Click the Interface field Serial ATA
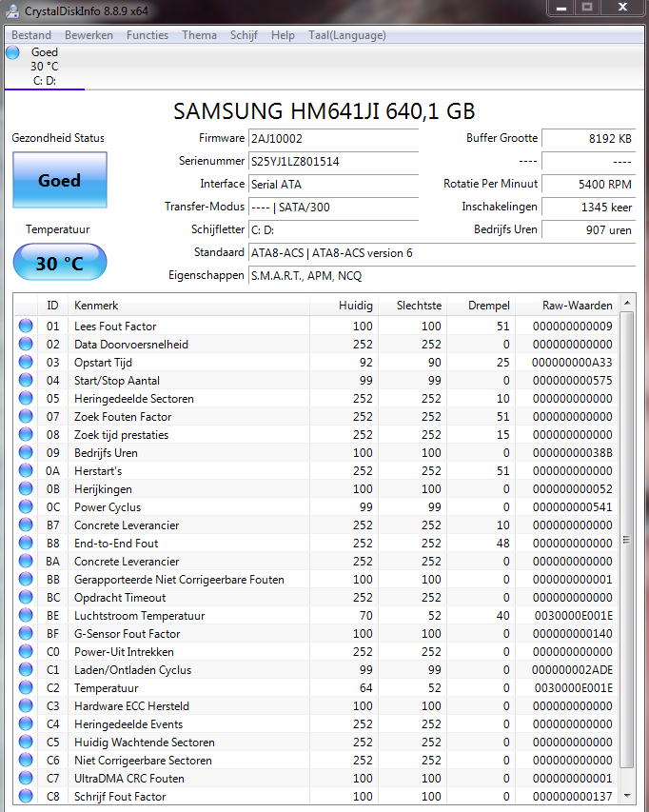 pos(333,185)
